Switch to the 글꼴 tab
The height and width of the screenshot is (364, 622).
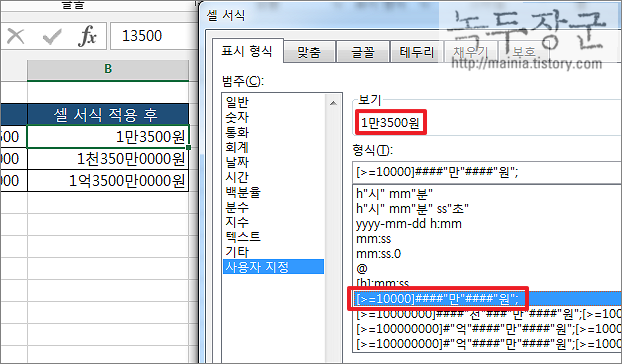click(x=363, y=52)
